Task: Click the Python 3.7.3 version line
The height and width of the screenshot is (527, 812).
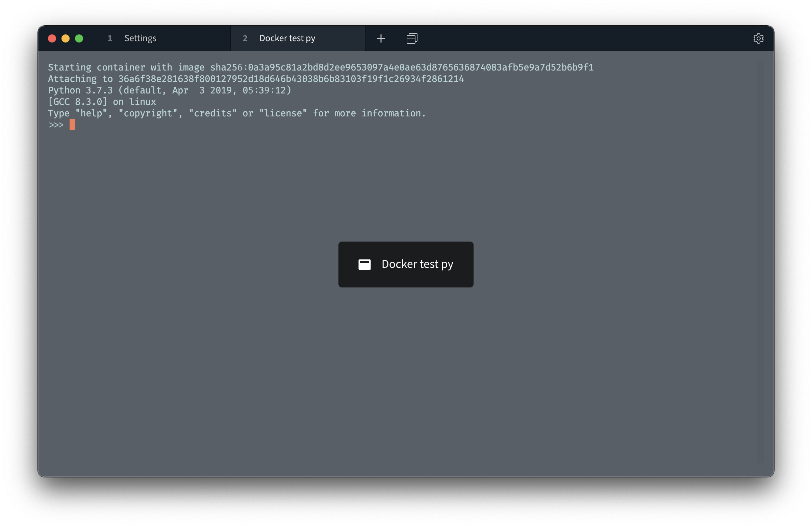Action: coord(170,90)
